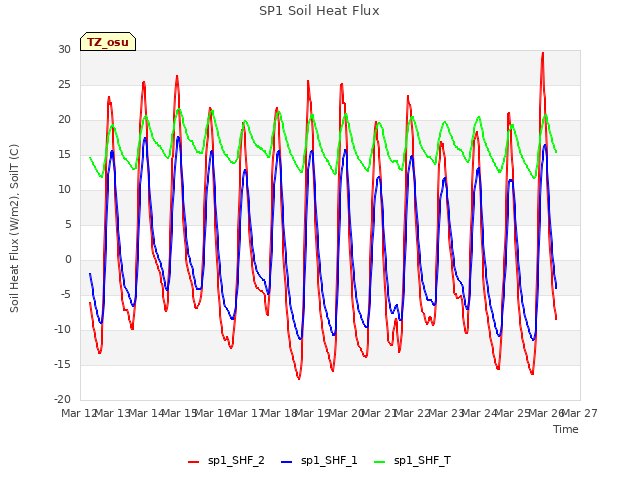Click the 0 y-axis tick label
The width and height of the screenshot is (640, 480).
[x=68, y=260]
